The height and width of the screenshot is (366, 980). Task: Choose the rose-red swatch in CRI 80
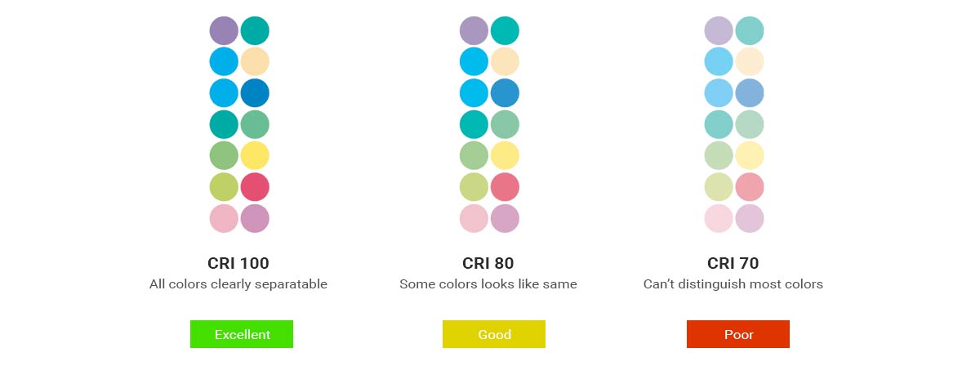[505, 187]
